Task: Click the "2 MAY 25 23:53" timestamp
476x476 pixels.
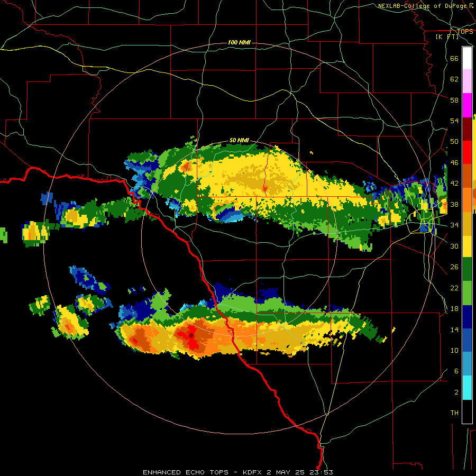Action: (x=300, y=472)
